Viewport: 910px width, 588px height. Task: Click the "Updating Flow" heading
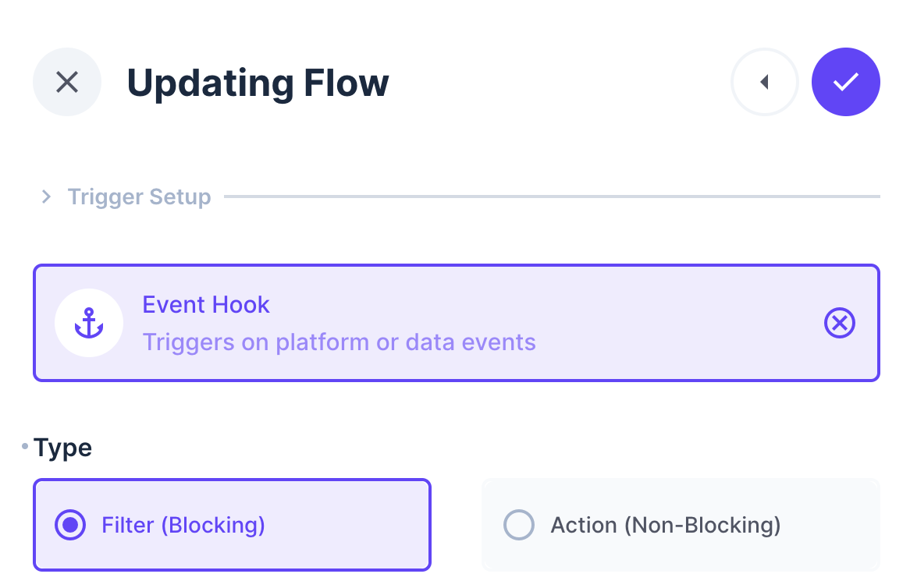258,83
